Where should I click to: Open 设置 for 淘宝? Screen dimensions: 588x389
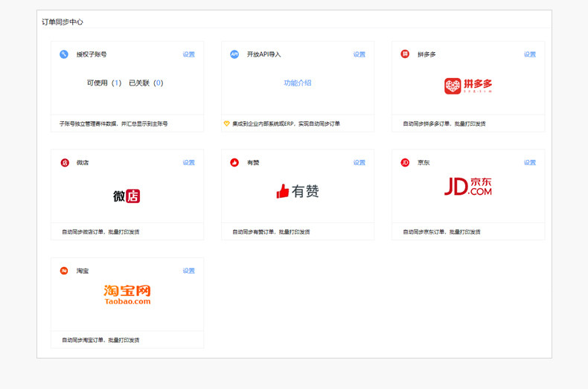pyautogui.click(x=188, y=271)
